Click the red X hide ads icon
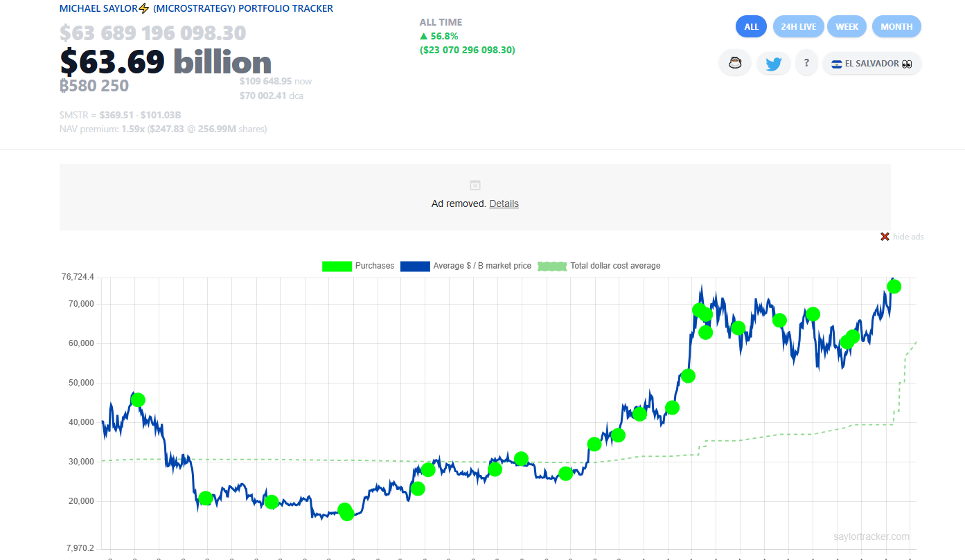The height and width of the screenshot is (560, 965). (x=885, y=237)
